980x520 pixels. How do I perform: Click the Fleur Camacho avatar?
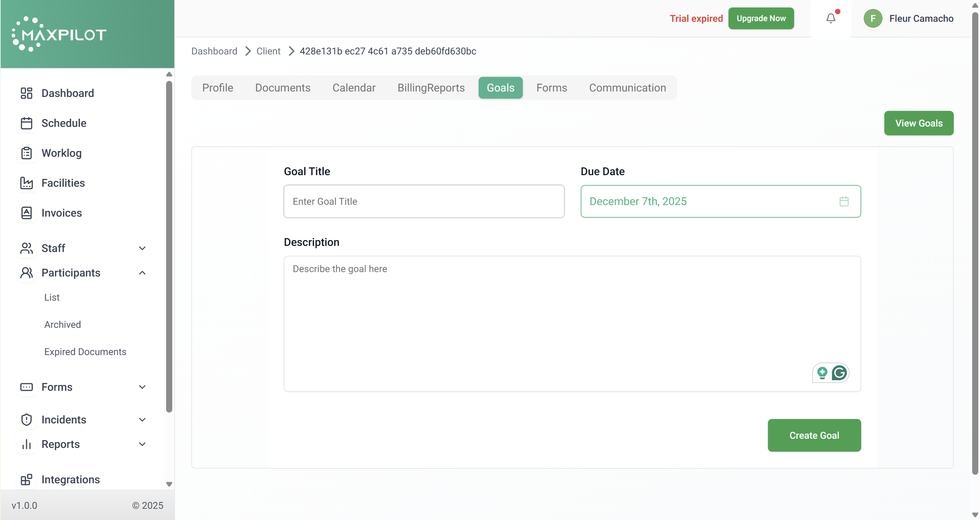click(x=873, y=18)
